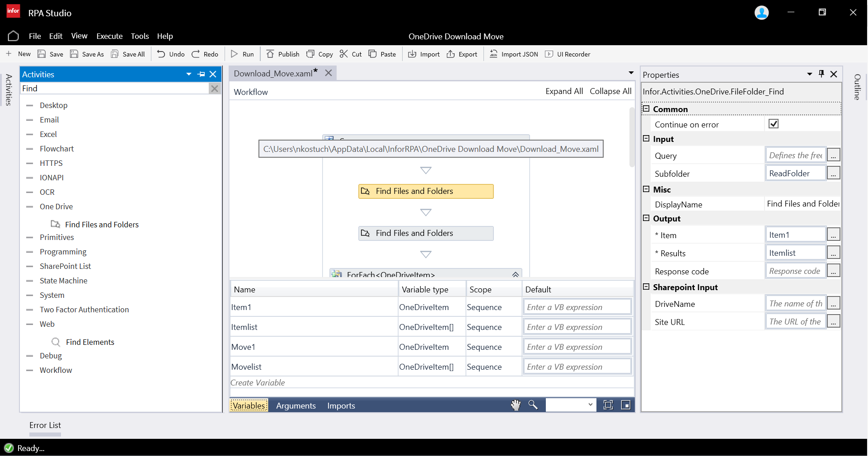Toggle the overview map button
This screenshot has width=868, height=456.
point(626,405)
